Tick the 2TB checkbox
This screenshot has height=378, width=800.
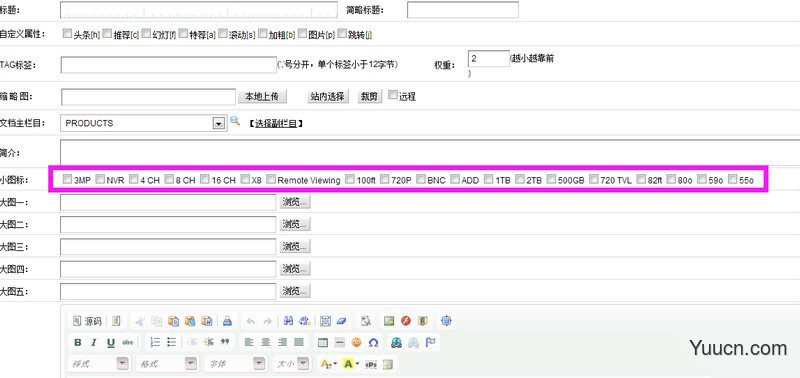(519, 179)
